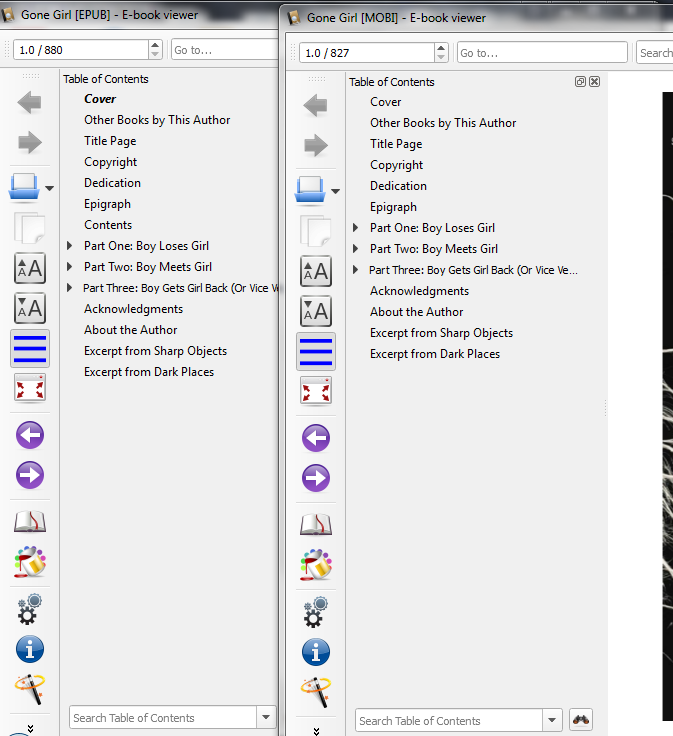Expand Part Two: Boy Meets Girl in EPUB

pos(69,267)
